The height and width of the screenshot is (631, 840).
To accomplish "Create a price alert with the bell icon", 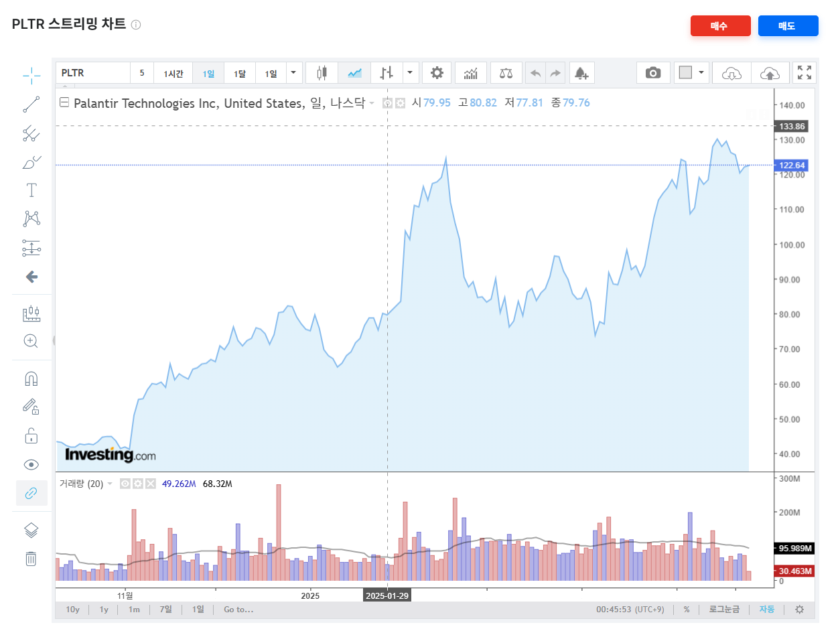I will tap(581, 72).
